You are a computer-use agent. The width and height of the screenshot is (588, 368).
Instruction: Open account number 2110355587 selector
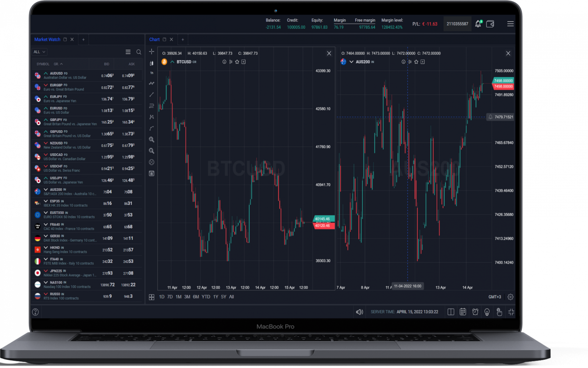tap(457, 24)
